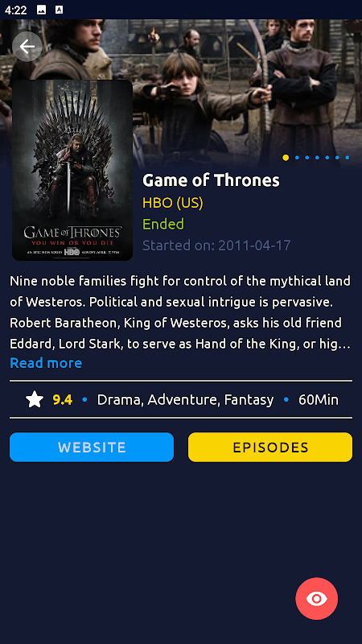Tap the Game of Thrones title
Image resolution: width=362 pixels, height=644 pixels.
tap(211, 180)
